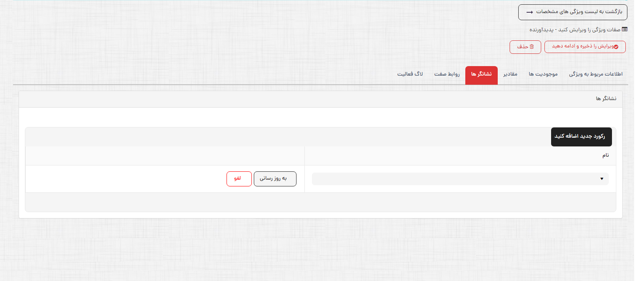Switch to the لاگ فعالیت tab
This screenshot has height=281, width=644.
coord(410,74)
